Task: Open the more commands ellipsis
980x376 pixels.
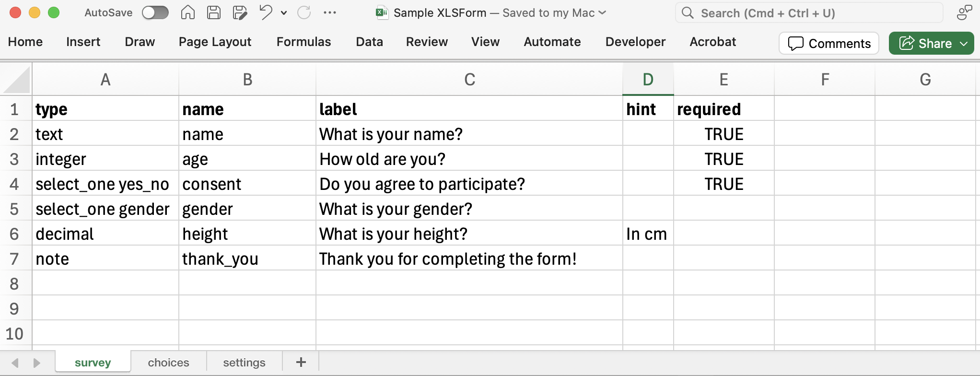Action: 330,12
